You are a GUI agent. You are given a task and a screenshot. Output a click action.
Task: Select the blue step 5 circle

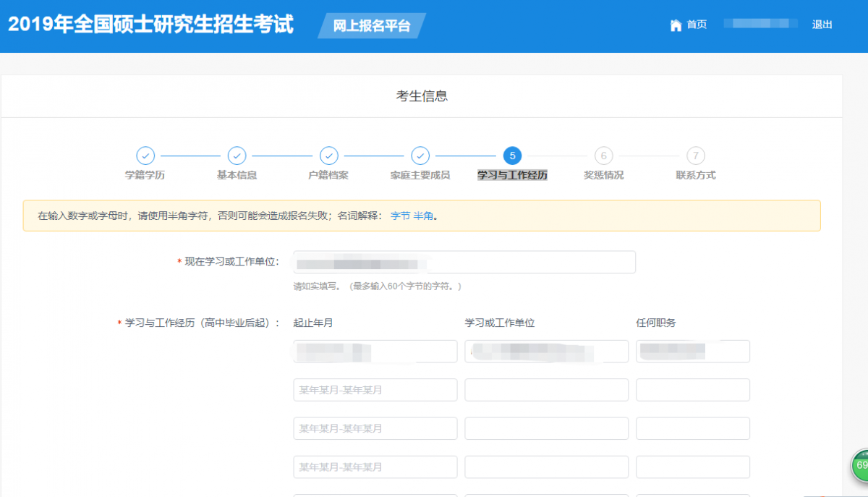[512, 156]
